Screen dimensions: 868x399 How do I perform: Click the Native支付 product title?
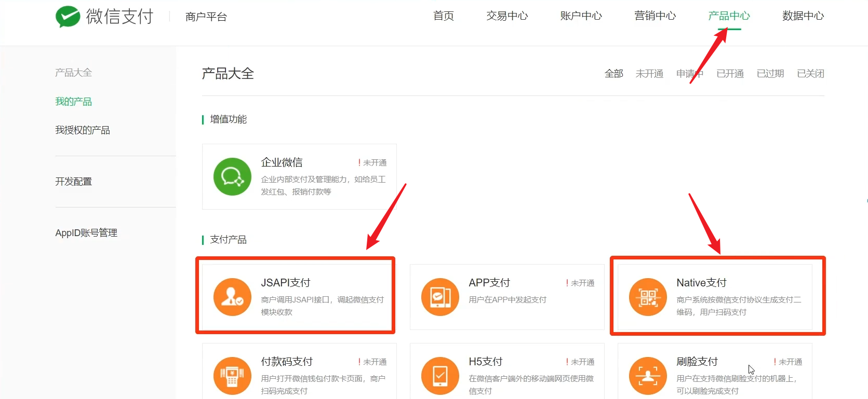click(x=701, y=283)
